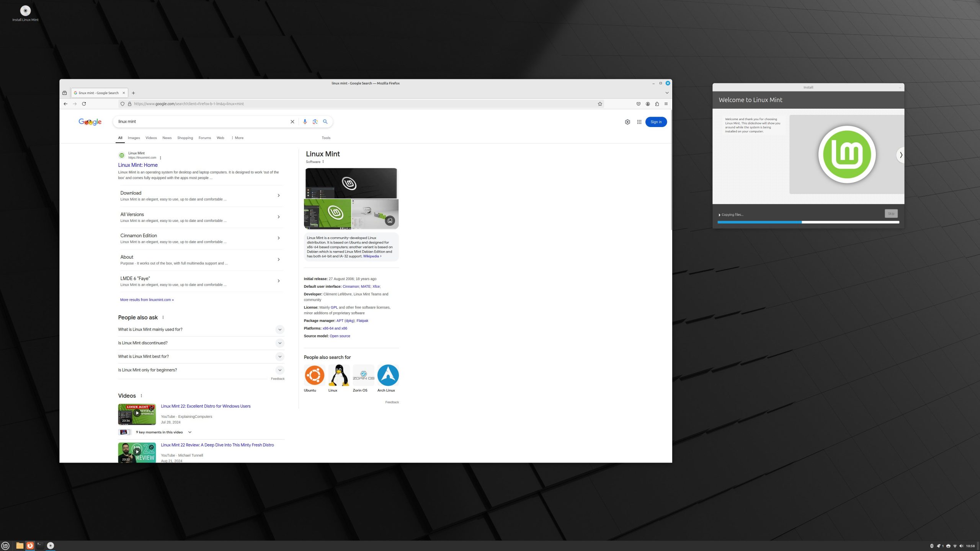Bookmark this page with the star icon
Screen dimensions: 980x551
click(x=600, y=104)
